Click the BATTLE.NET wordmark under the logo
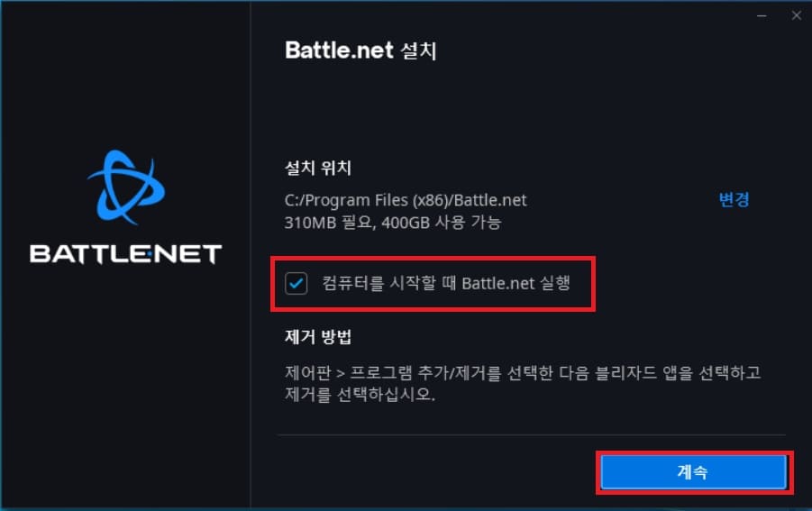The width and height of the screenshot is (812, 511). [126, 254]
